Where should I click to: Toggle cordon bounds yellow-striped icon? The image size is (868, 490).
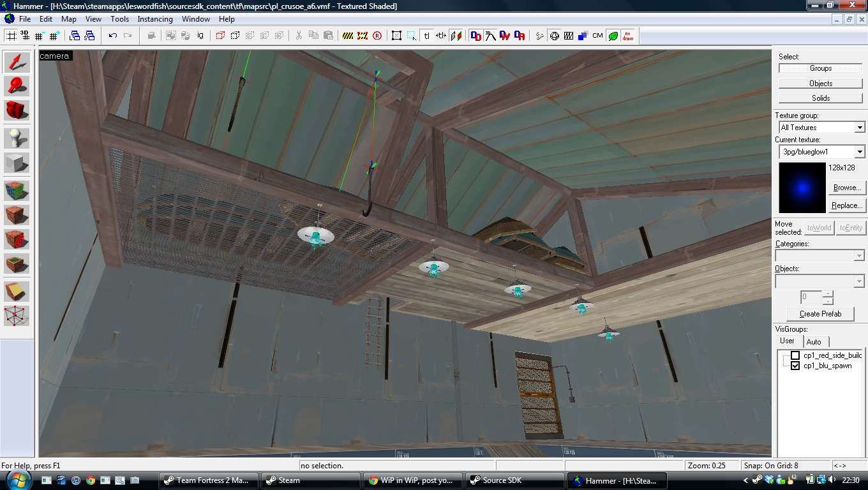click(348, 36)
